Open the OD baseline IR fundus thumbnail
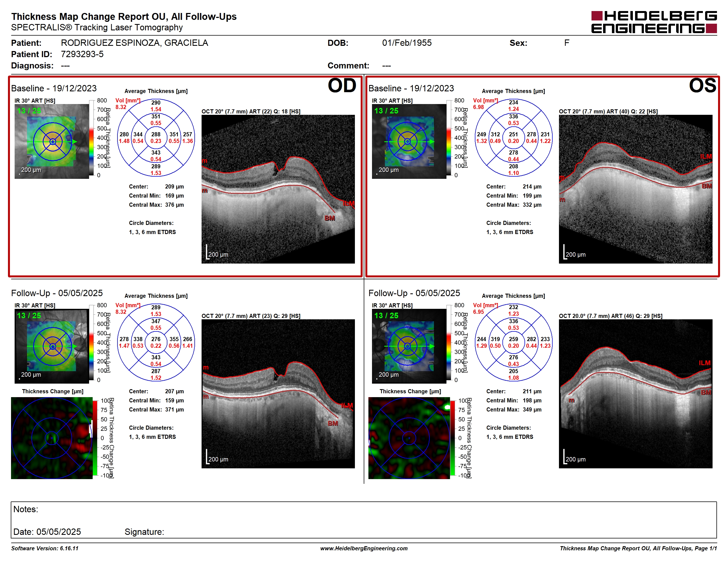Image resolution: width=728 pixels, height=563 pixels. [x=52, y=141]
